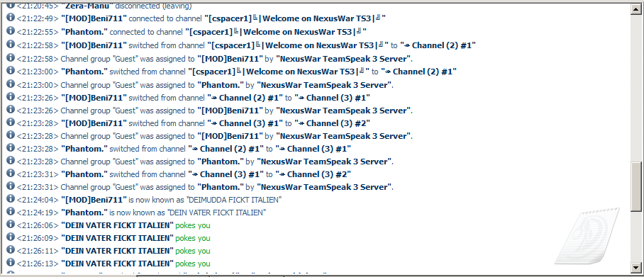Click "[MOD]Beni711" name in 21:22:49 entry
The height and width of the screenshot is (277, 644).
[94, 19]
